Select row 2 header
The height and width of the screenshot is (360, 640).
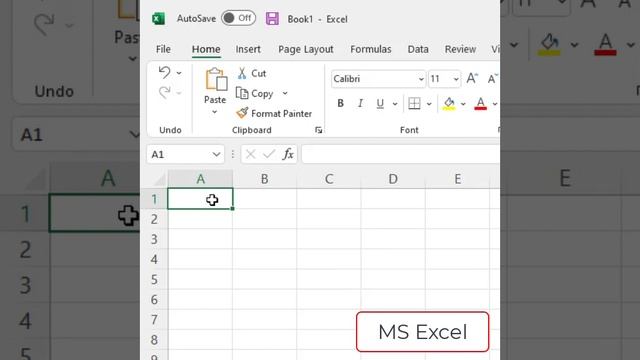tap(154, 219)
